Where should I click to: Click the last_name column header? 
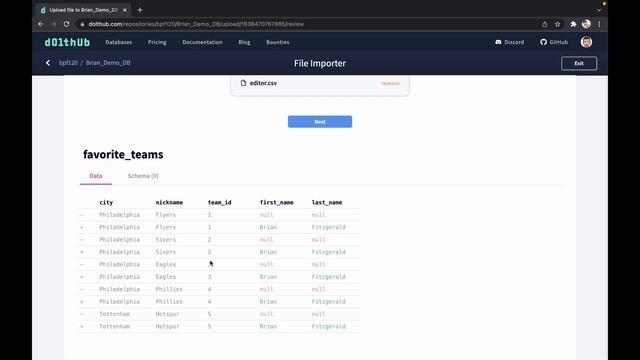point(327,202)
